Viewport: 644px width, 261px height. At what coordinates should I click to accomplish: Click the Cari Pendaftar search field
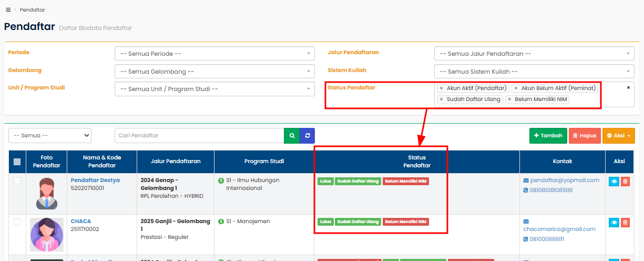pyautogui.click(x=199, y=136)
